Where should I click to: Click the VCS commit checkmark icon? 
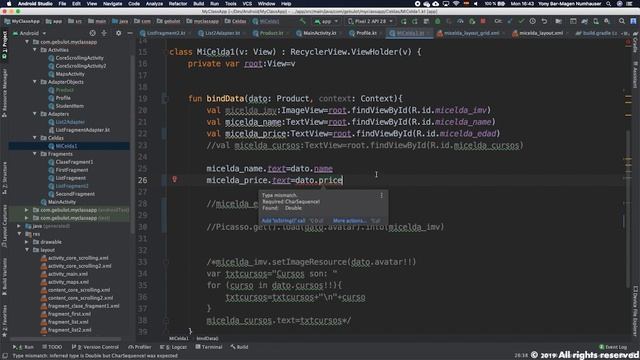pyautogui.click(x=521, y=21)
